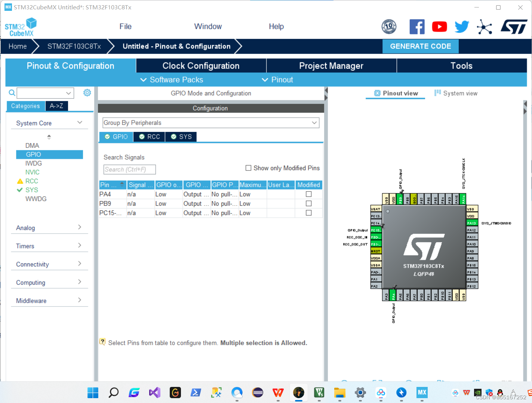Select PA14 pin on chip
Screen dimensions: 532x403
[463, 199]
